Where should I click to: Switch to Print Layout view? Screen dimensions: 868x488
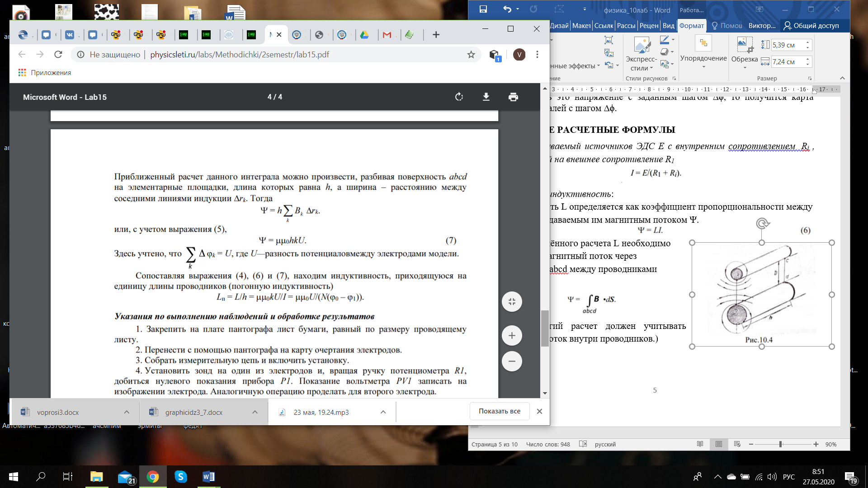[x=719, y=444]
